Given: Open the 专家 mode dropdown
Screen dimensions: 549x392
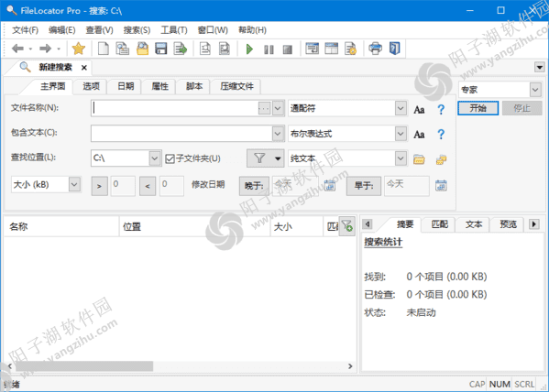Looking at the screenshot, I should (535, 90).
